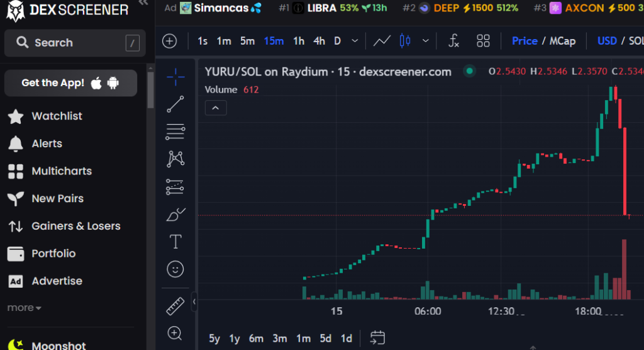This screenshot has width=644, height=350.
Task: Toggle chart to MCap mode
Action: [562, 41]
